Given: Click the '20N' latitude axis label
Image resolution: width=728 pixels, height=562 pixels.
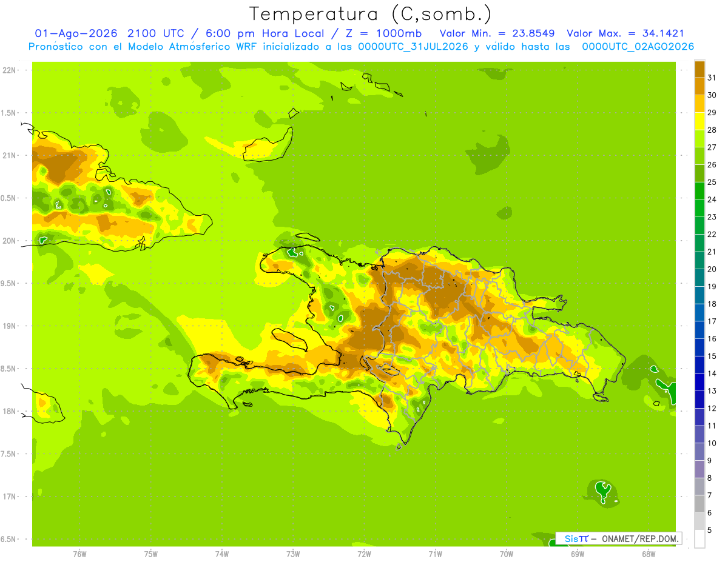Looking at the screenshot, I should tap(9, 241).
